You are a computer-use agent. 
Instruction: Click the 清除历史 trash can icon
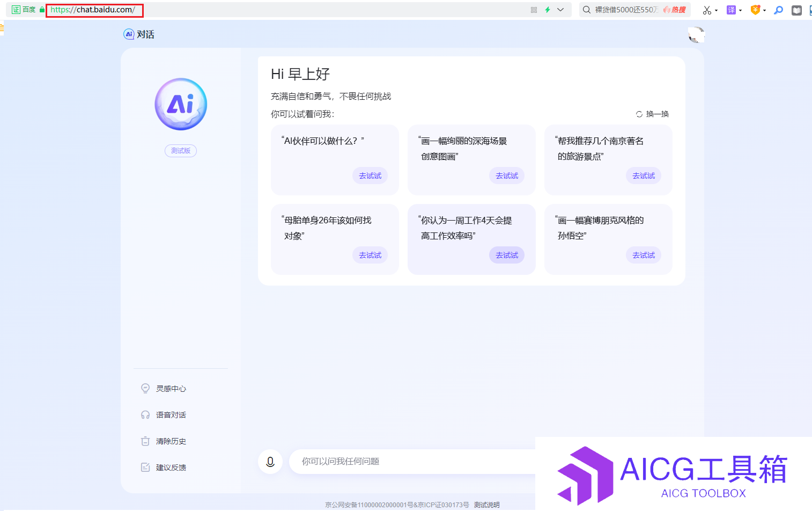(145, 441)
